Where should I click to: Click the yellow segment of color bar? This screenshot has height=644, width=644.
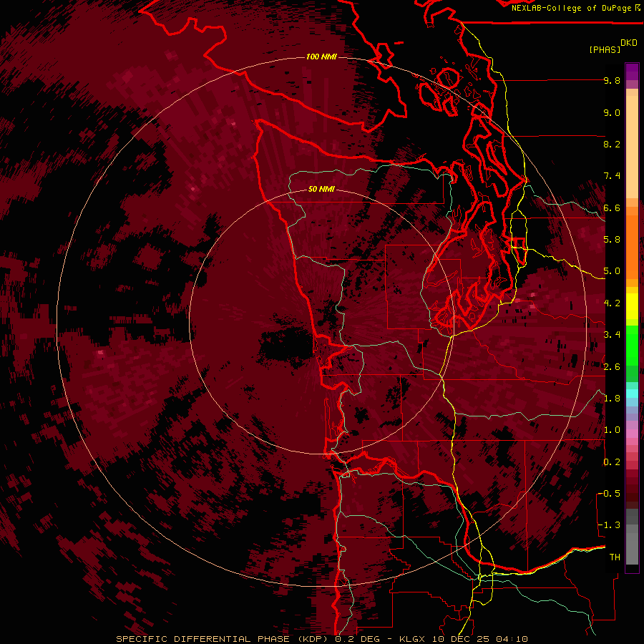[x=632, y=306]
